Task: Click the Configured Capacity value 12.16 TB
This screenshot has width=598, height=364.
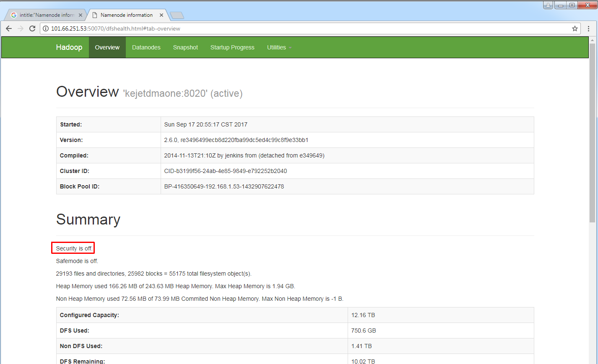Action: click(x=363, y=315)
